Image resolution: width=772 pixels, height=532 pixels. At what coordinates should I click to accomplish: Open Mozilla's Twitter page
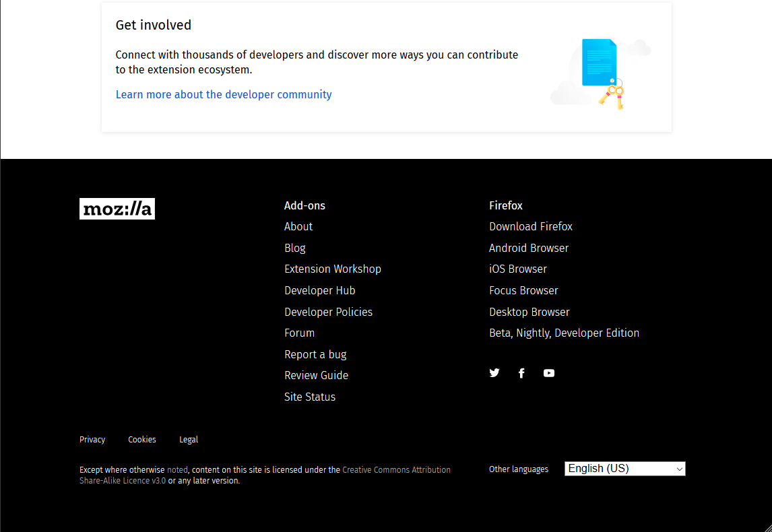pyautogui.click(x=494, y=372)
